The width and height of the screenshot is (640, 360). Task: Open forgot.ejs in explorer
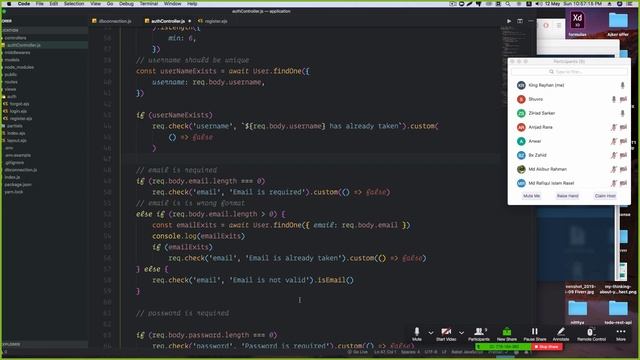[x=19, y=104]
